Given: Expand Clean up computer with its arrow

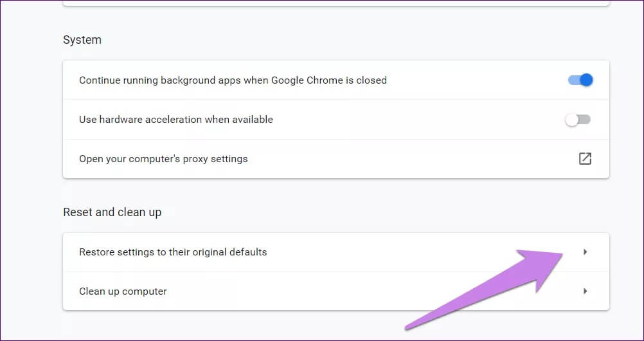Looking at the screenshot, I should tap(585, 291).
